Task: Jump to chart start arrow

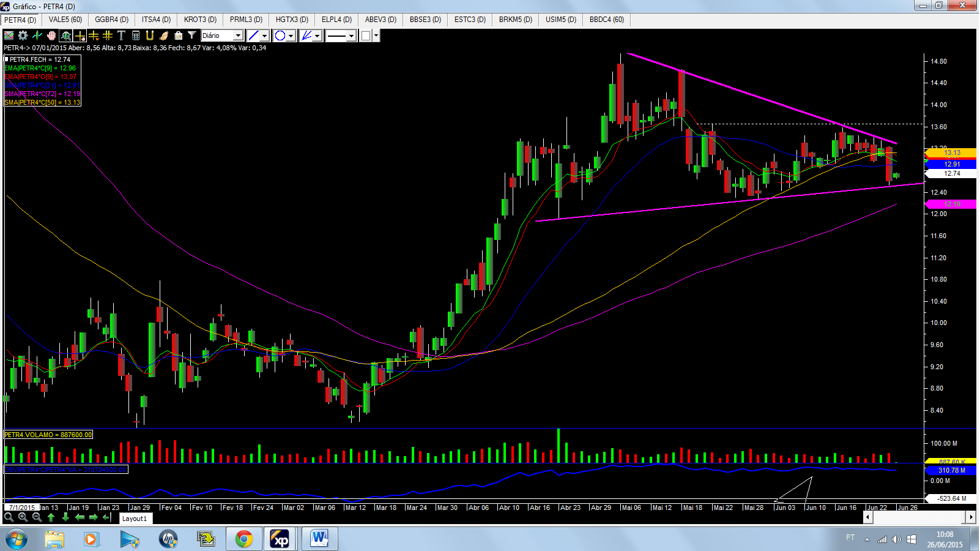Action: [x=107, y=517]
